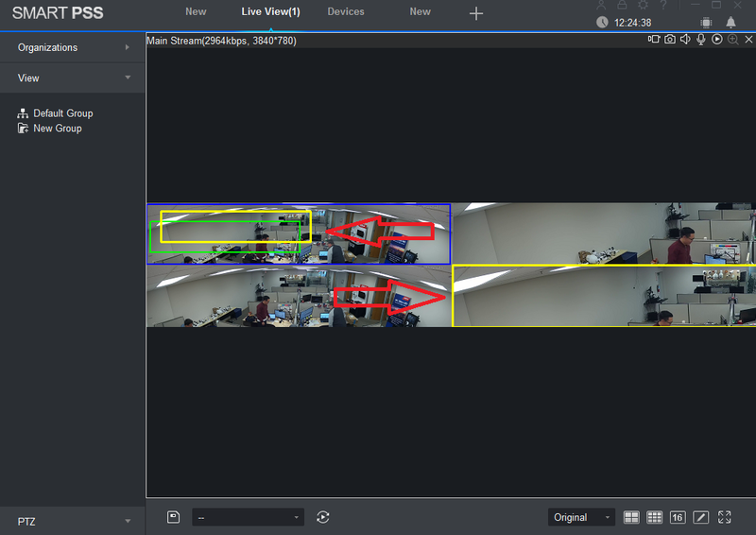Screen dimensions: 756x535
Task: Collapse the View panel
Action: (x=73, y=78)
